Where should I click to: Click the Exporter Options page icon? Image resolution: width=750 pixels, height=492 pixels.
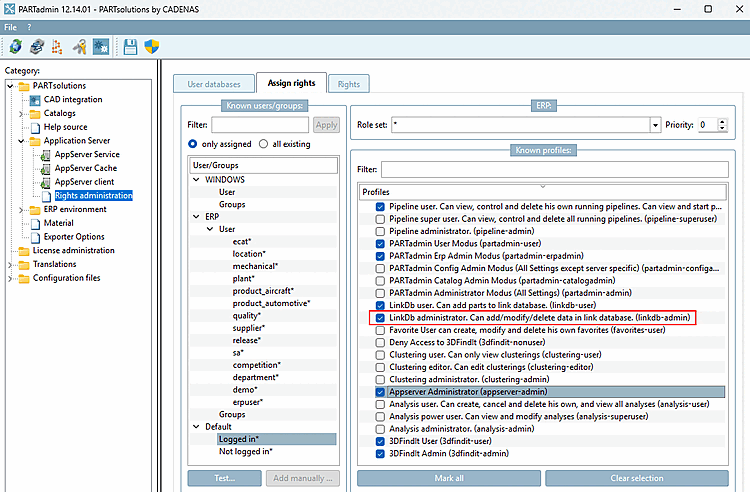(35, 237)
